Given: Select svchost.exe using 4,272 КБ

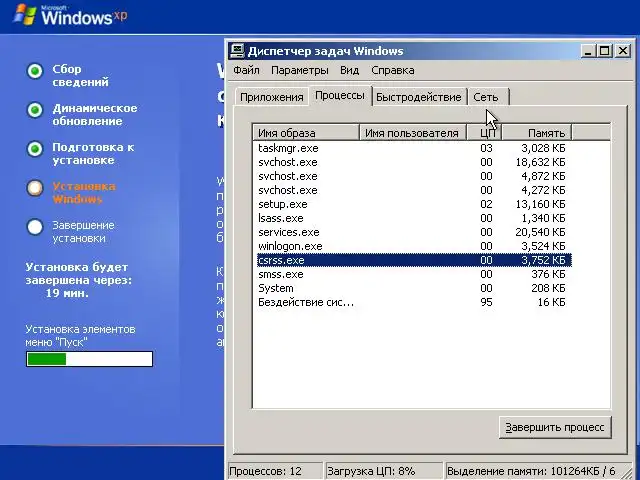Looking at the screenshot, I should (x=414, y=190).
